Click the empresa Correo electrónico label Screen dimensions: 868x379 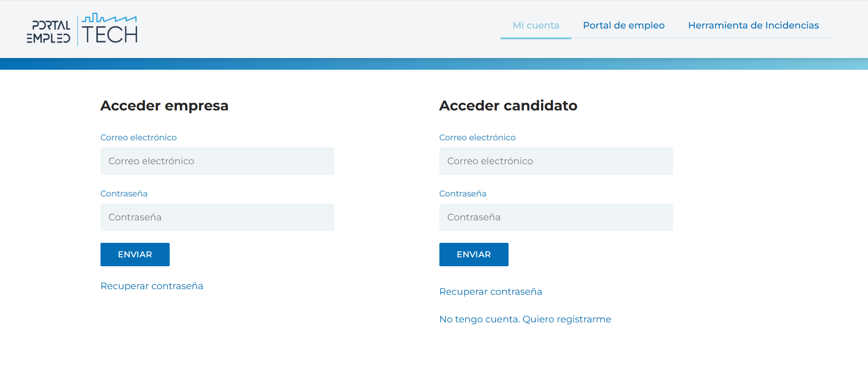pyautogui.click(x=138, y=138)
